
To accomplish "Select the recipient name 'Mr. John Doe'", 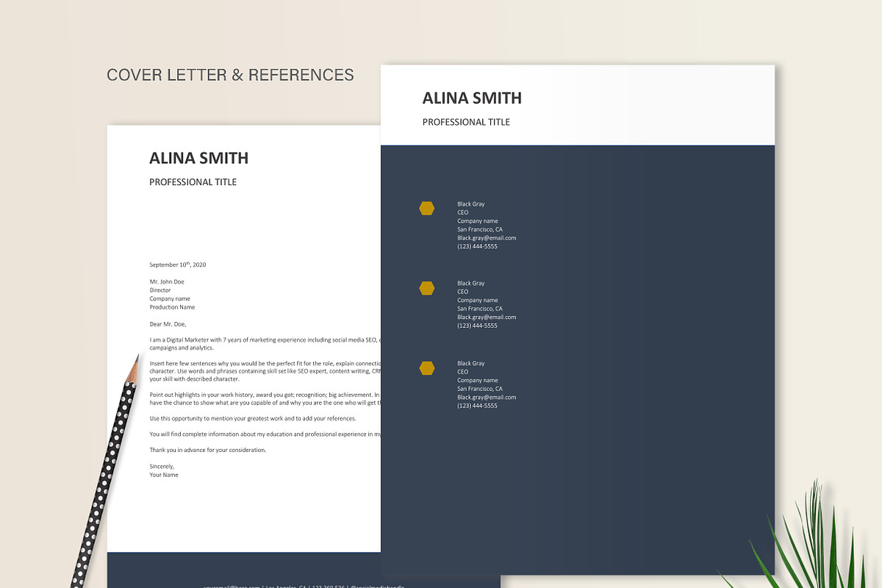I will pyautogui.click(x=167, y=282).
